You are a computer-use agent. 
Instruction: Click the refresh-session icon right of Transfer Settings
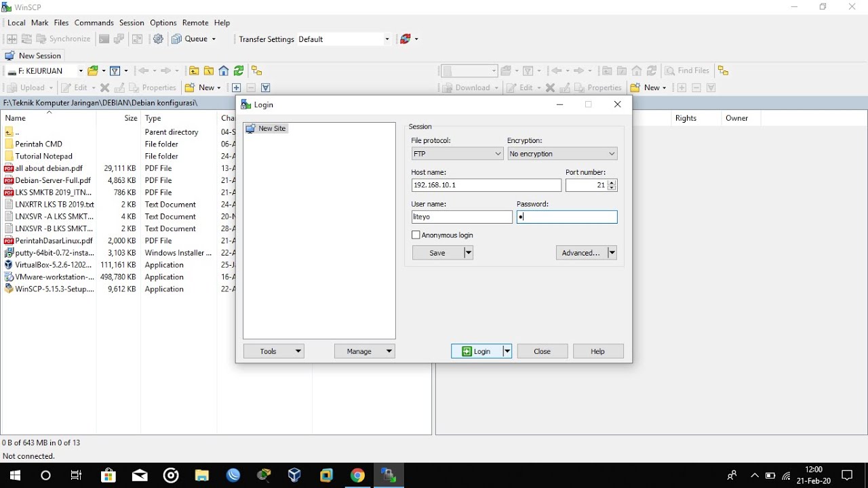[406, 39]
